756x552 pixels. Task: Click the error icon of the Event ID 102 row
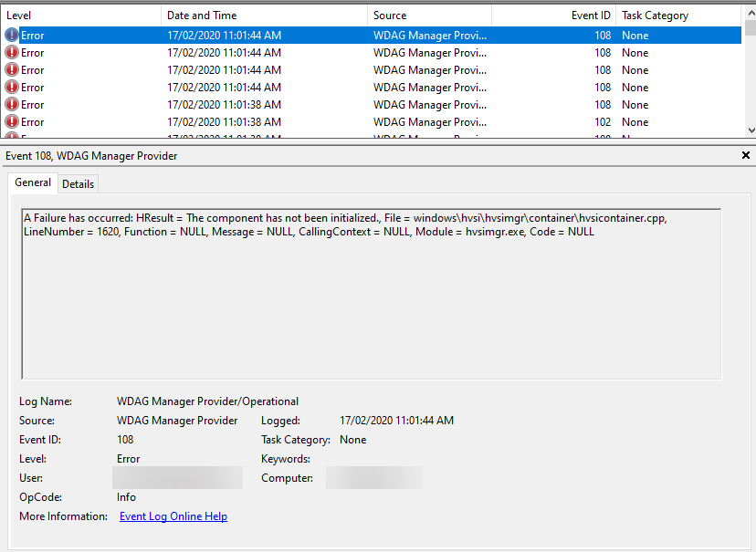coord(11,122)
